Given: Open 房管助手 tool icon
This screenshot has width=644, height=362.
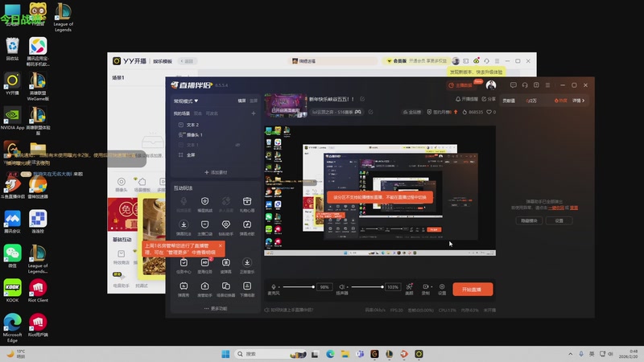Looking at the screenshot, I should coord(204,286).
